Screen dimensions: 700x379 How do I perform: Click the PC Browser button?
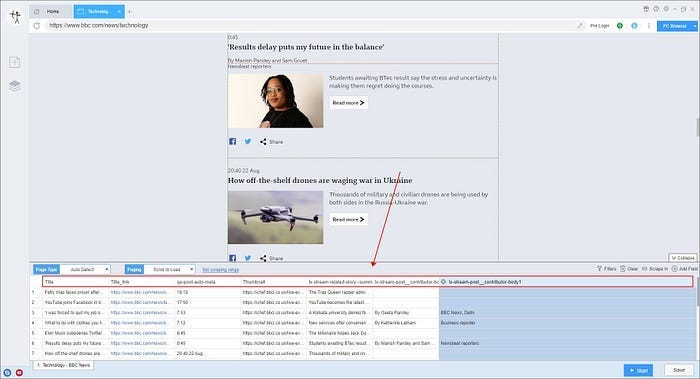(x=674, y=26)
